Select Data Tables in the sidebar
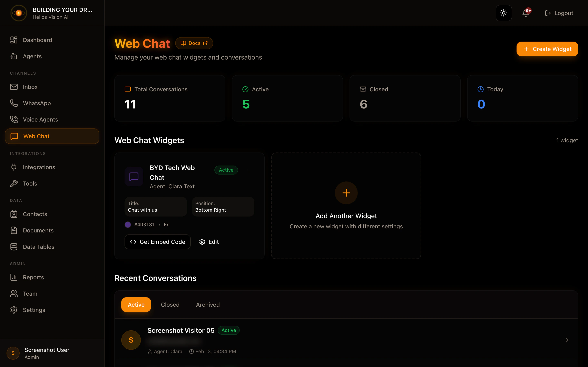Viewport: 588px width, 367px height. (x=39, y=247)
